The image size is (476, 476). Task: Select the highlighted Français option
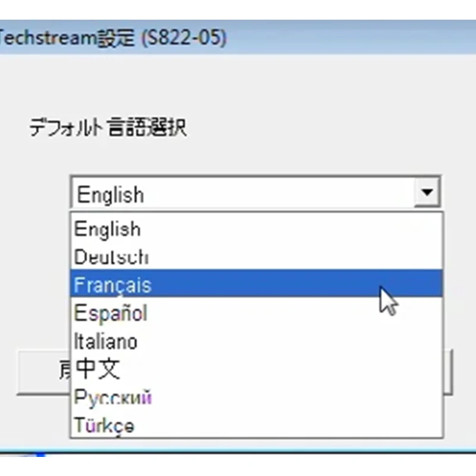pos(256,283)
